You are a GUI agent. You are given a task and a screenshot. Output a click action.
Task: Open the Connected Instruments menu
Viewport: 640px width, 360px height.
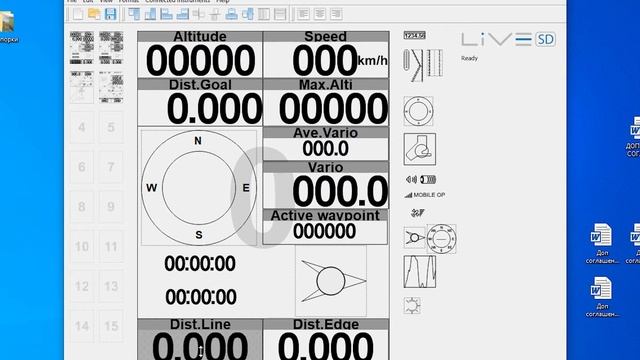tap(177, 1)
